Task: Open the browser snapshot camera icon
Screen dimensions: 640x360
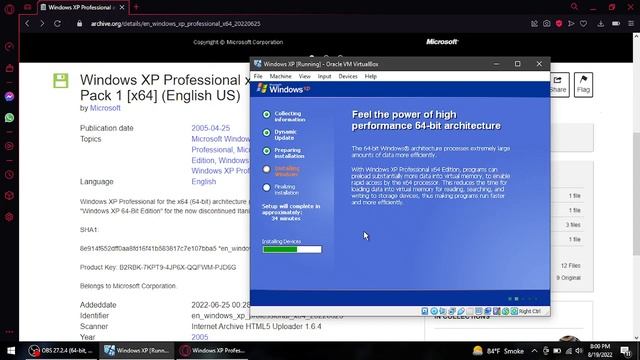Action: pos(547,24)
